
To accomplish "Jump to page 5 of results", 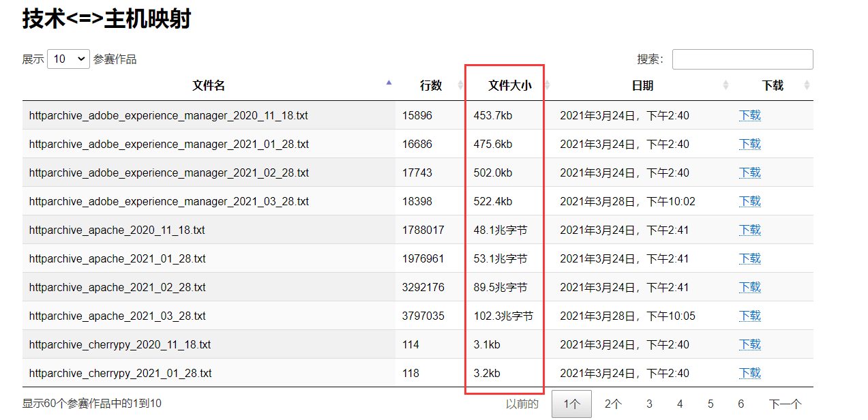I will (710, 404).
